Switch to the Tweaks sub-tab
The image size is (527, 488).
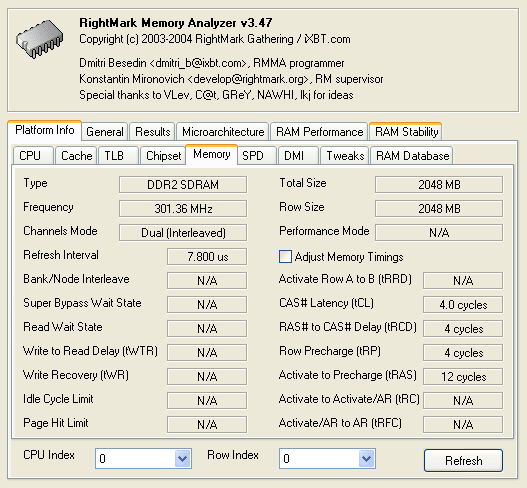[x=345, y=156]
